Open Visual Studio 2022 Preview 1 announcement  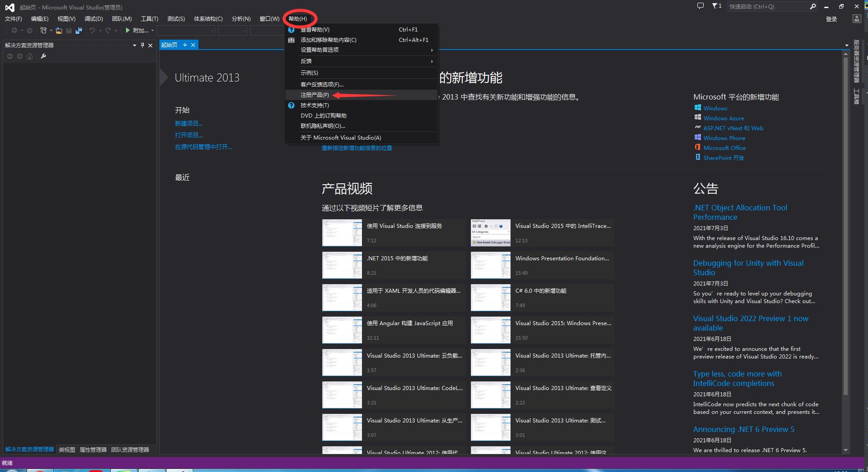750,323
